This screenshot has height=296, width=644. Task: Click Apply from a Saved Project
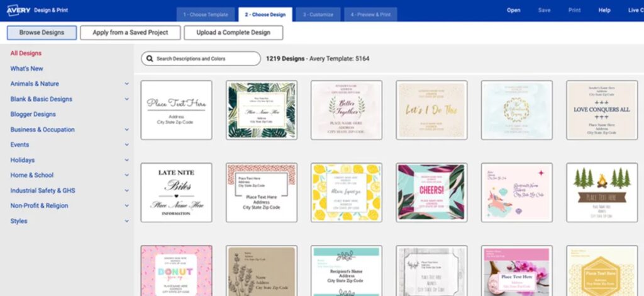click(x=130, y=33)
